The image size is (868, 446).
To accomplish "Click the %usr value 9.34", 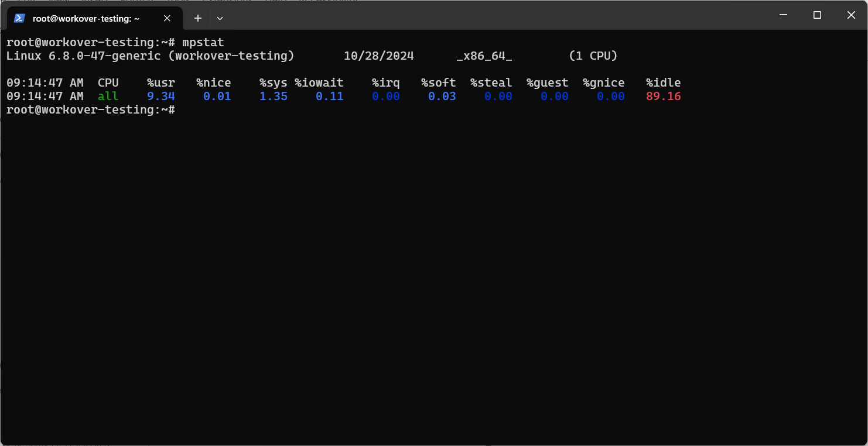I will 161,97.
